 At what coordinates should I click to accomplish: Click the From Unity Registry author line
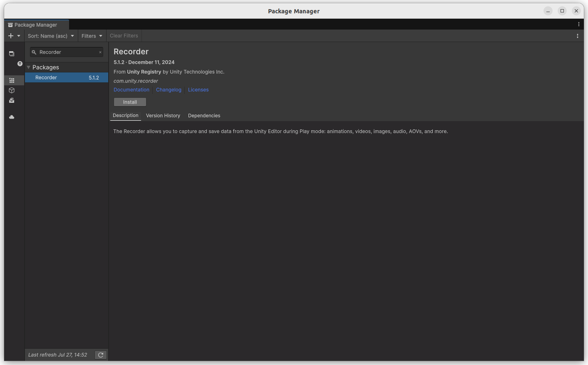pyautogui.click(x=169, y=72)
